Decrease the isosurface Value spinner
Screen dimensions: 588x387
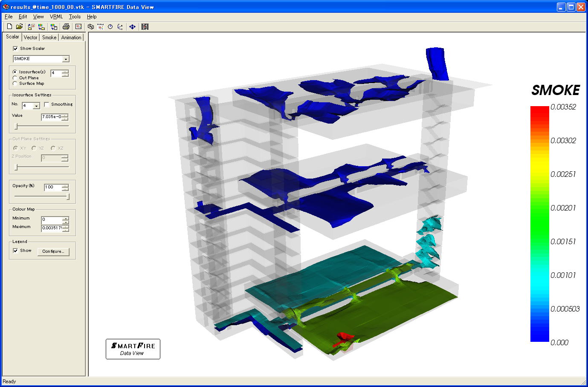point(65,119)
